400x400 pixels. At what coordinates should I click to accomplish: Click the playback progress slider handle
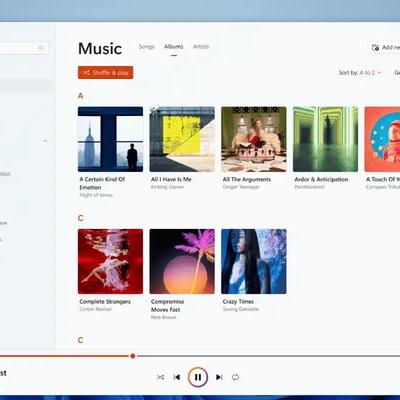pyautogui.click(x=133, y=356)
